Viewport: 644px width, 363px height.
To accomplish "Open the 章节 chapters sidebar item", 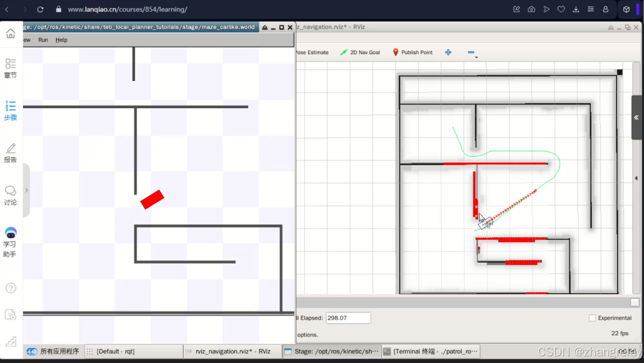I will pos(10,68).
